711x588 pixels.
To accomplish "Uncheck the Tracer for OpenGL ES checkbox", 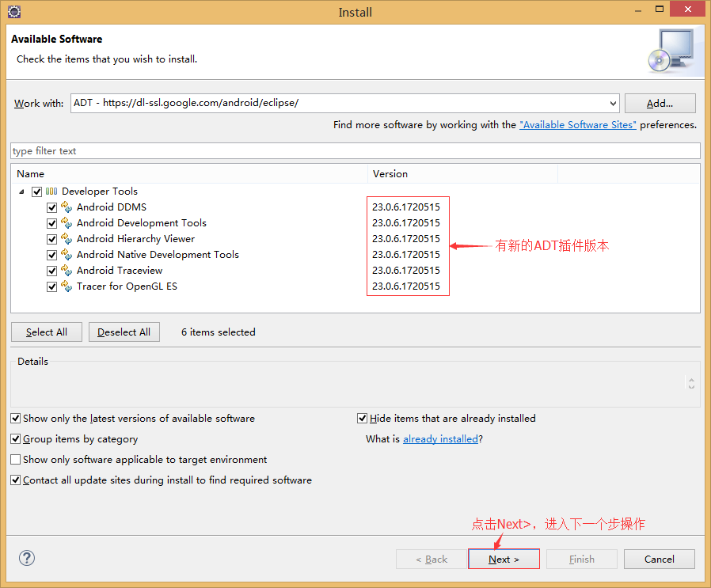I will (51, 287).
